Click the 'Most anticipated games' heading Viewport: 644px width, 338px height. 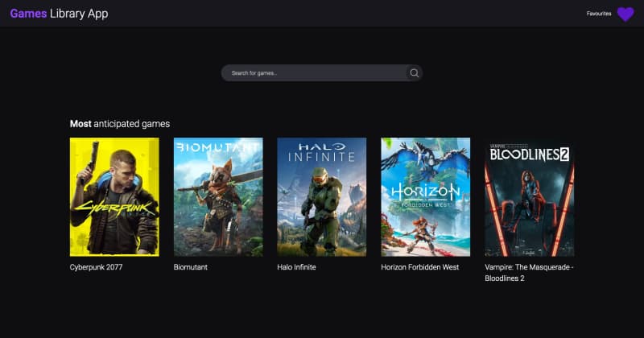click(x=120, y=124)
